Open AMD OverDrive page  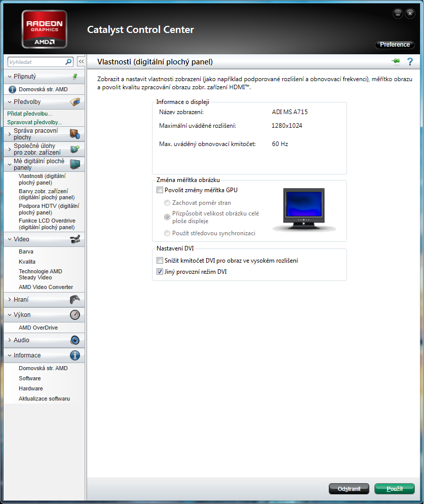[38, 328]
